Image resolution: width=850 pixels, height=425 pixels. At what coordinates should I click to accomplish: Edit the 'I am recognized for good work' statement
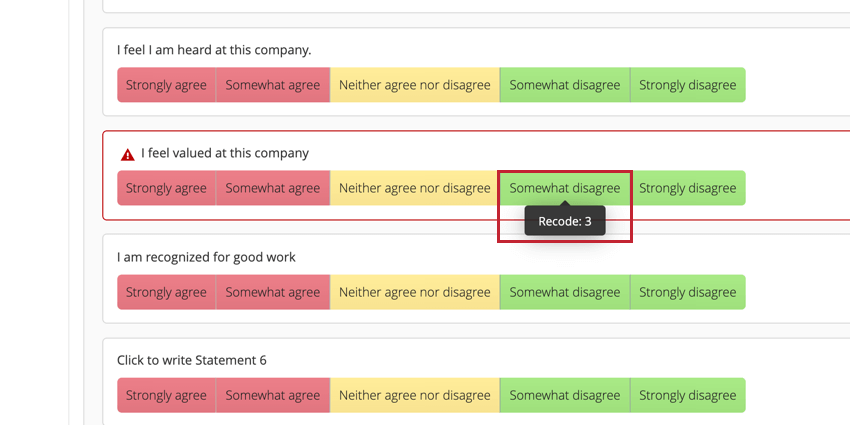coord(206,257)
